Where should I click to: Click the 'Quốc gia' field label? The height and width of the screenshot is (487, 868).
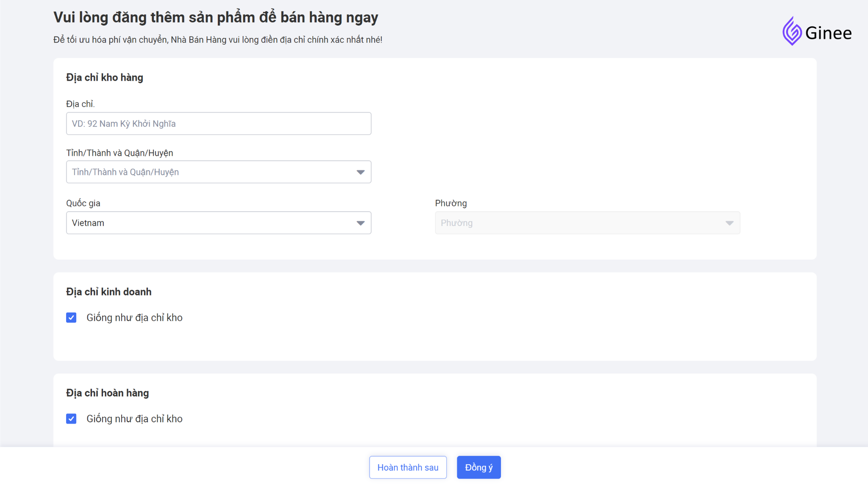[83, 203]
